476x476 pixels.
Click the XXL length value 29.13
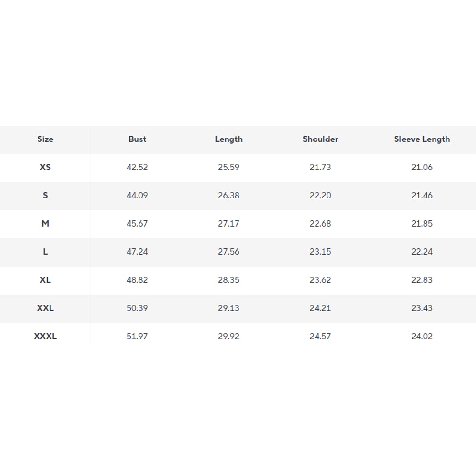pyautogui.click(x=228, y=308)
